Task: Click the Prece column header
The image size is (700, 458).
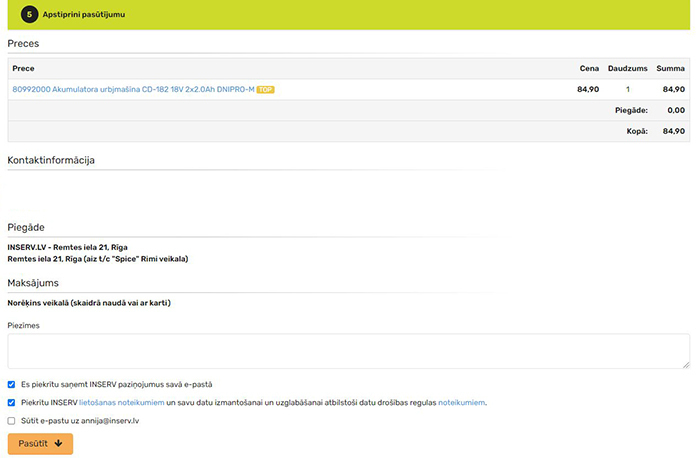Action: [23, 68]
